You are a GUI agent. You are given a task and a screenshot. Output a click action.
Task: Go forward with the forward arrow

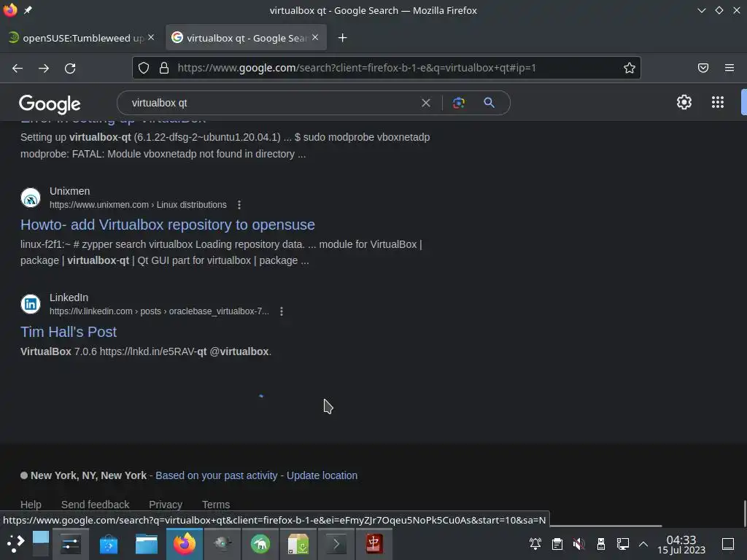coord(44,68)
